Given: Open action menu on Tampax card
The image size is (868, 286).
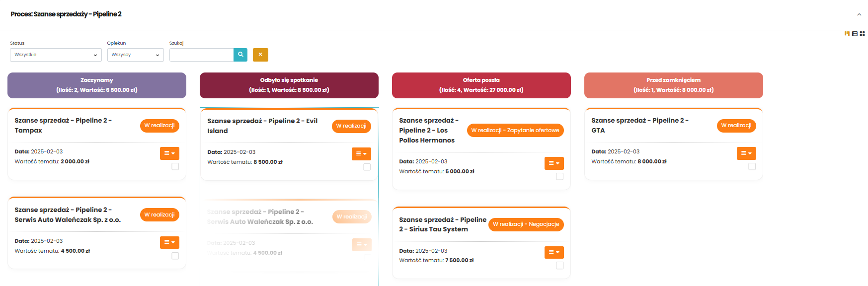Looking at the screenshot, I should (169, 153).
